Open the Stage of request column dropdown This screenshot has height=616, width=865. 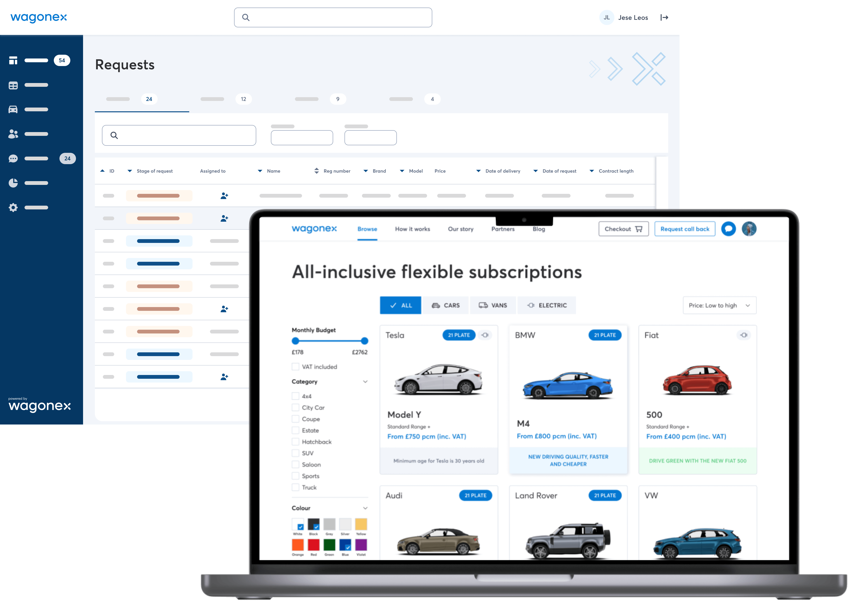pyautogui.click(x=130, y=171)
